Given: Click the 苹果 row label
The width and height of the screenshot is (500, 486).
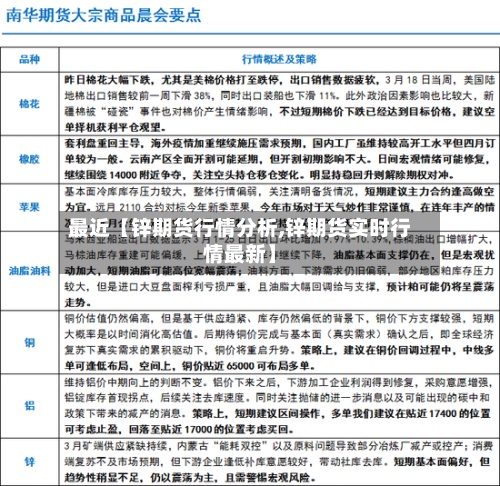Looking at the screenshot, I should click(30, 207).
